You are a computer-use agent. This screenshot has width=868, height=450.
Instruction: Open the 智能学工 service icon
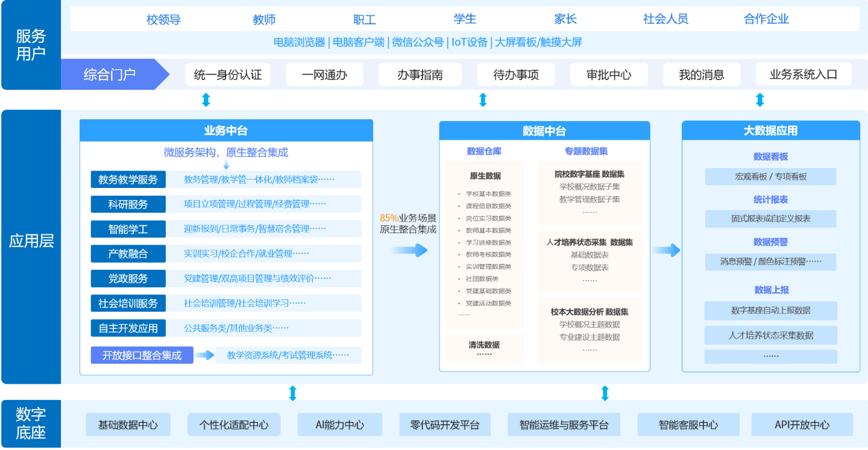128,228
